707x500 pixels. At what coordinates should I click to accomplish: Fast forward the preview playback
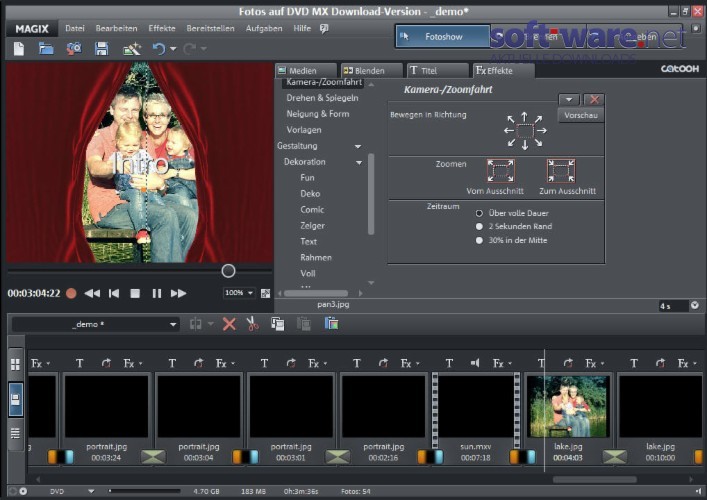179,294
